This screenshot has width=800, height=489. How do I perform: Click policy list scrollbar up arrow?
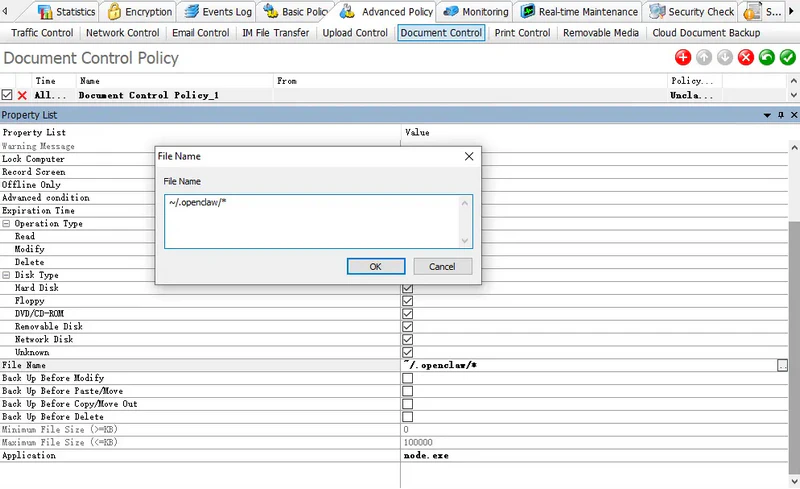(793, 81)
